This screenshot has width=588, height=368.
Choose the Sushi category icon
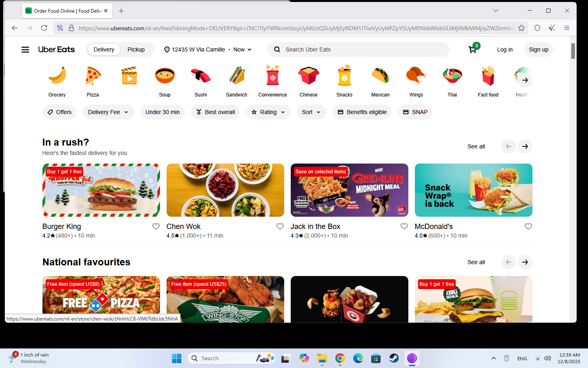pyautogui.click(x=200, y=76)
